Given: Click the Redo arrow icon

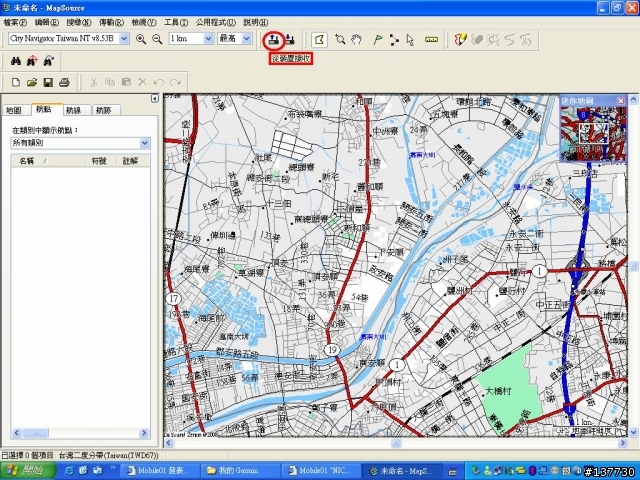Looking at the screenshot, I should [175, 82].
